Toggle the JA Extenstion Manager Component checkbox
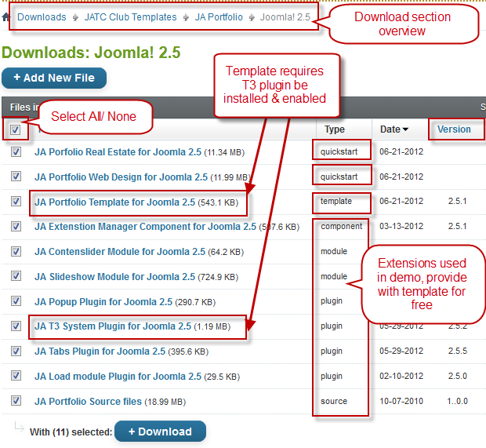 16,227
